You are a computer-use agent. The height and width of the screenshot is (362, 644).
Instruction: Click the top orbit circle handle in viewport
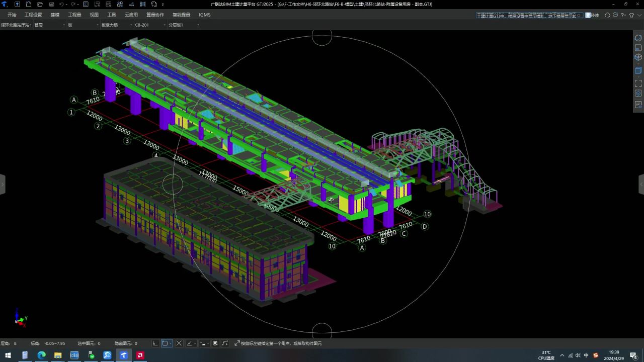322,36
